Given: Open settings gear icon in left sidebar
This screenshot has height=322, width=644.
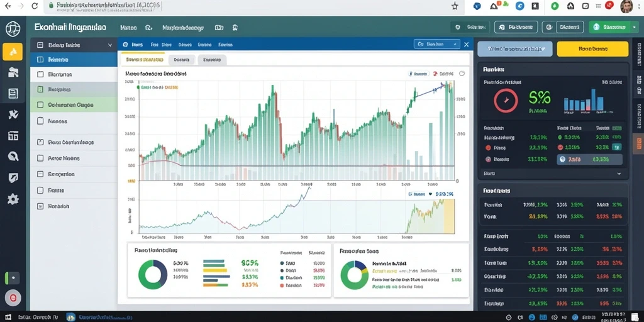Looking at the screenshot, I should coord(13,199).
